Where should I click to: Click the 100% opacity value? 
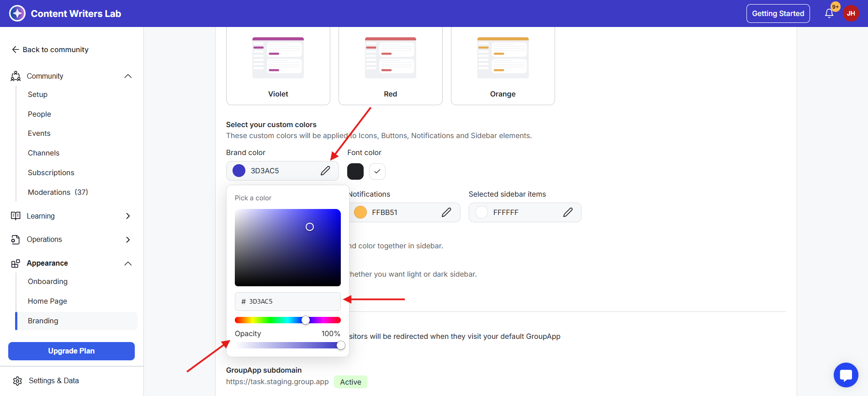331,334
